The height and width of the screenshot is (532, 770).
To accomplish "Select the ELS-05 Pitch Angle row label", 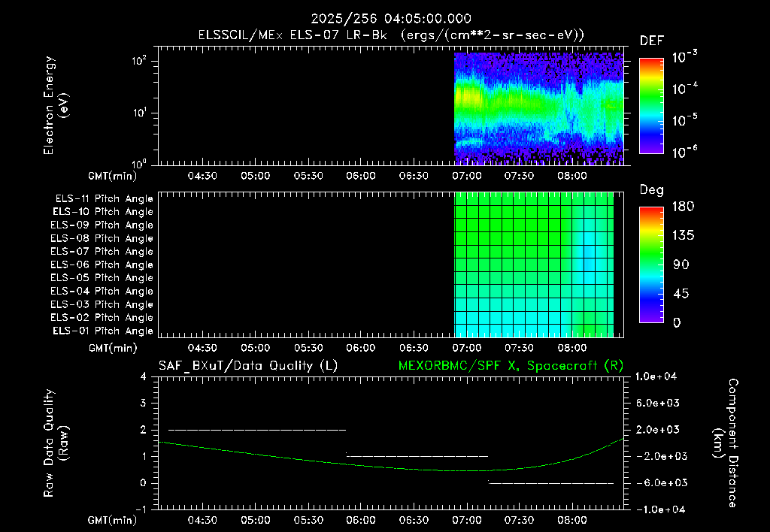I will (102, 278).
